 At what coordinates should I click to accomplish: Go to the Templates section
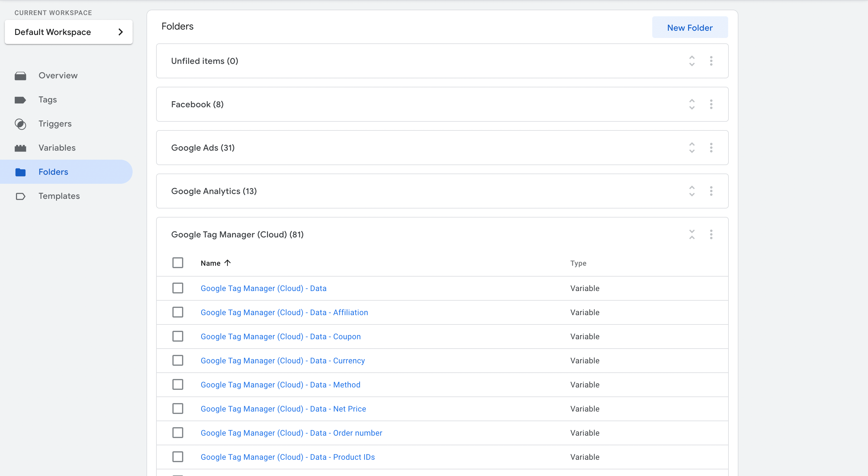click(66, 196)
